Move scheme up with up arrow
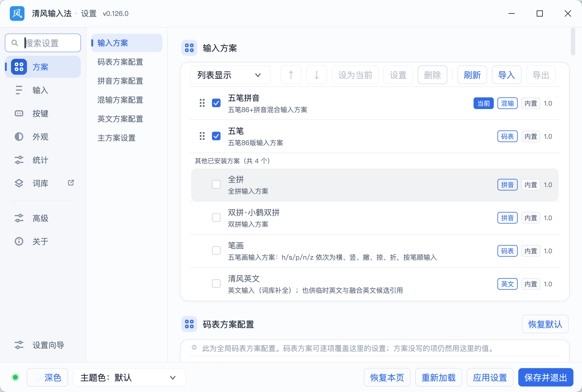The height and width of the screenshot is (392, 582). click(291, 75)
